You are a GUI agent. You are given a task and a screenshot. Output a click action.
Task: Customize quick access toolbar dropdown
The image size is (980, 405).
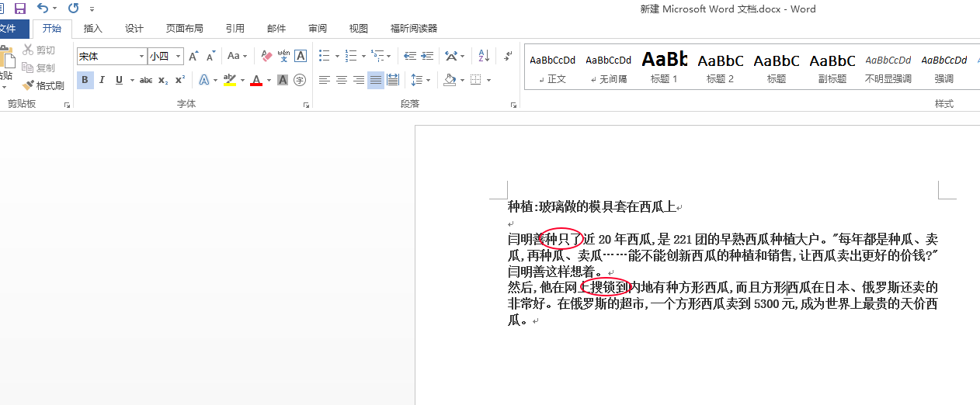click(92, 9)
